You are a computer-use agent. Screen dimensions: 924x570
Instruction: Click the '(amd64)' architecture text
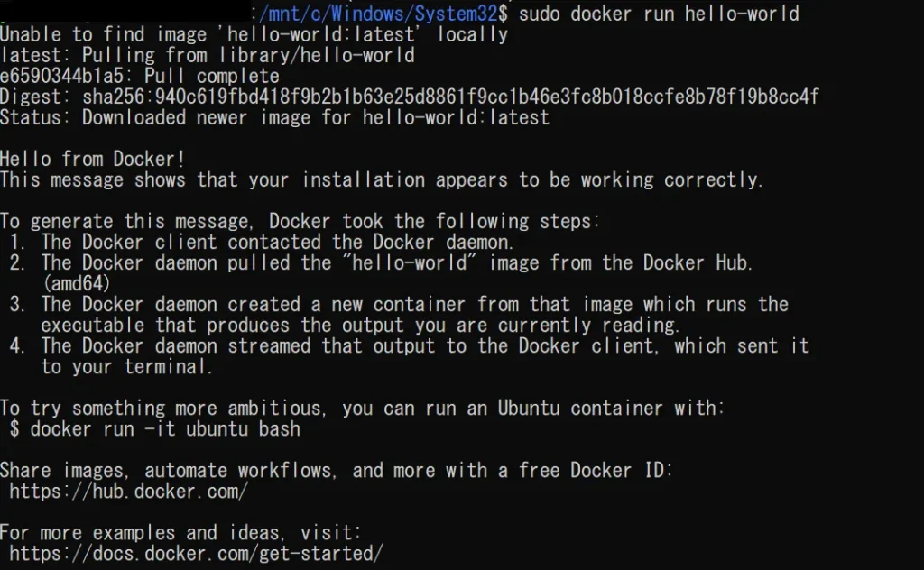pyautogui.click(x=76, y=284)
